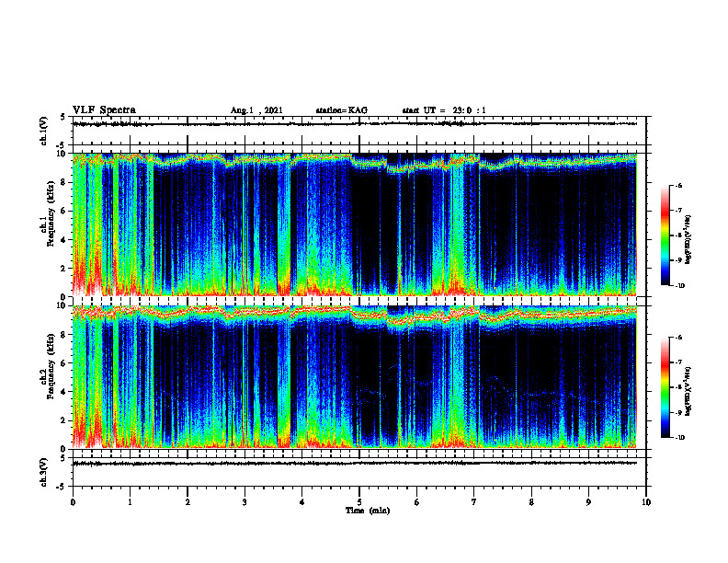Select the "start UT = 23:0 :1" text
The image size is (728, 563).
444,110
